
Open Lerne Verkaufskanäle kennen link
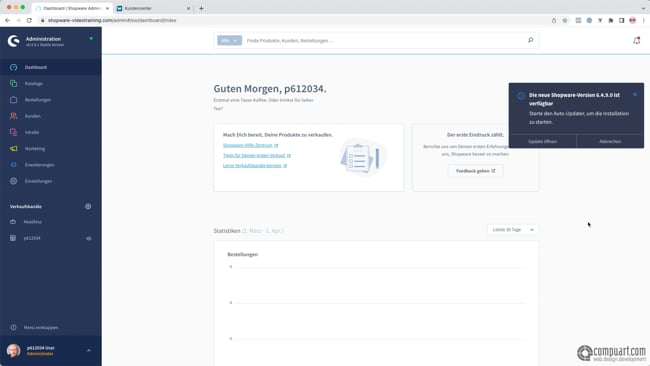[x=255, y=165]
